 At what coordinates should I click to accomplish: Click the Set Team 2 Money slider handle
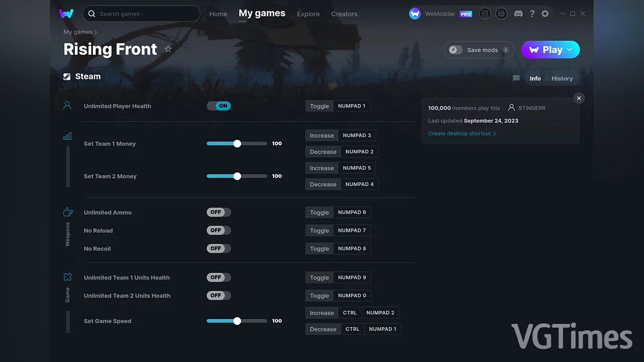pyautogui.click(x=237, y=176)
